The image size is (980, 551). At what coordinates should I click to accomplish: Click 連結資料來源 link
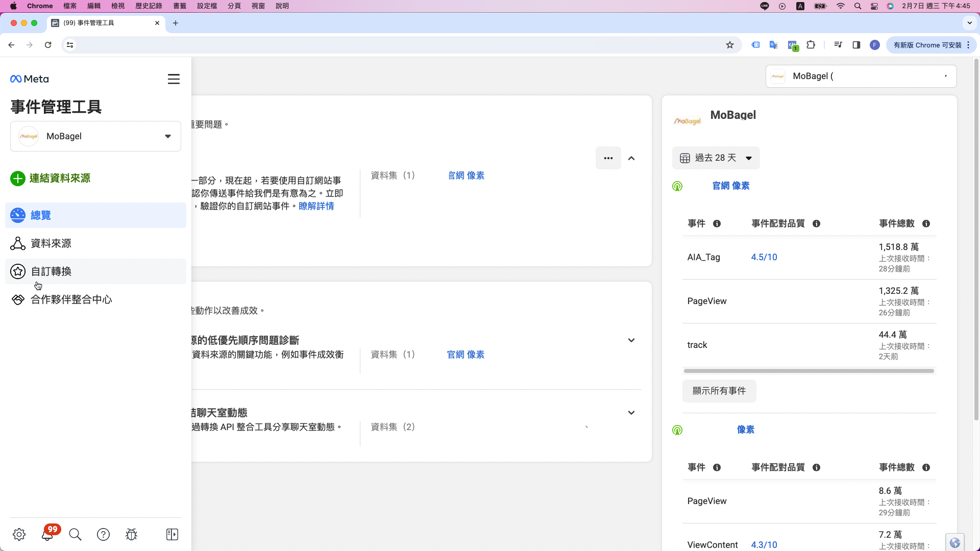tap(60, 178)
